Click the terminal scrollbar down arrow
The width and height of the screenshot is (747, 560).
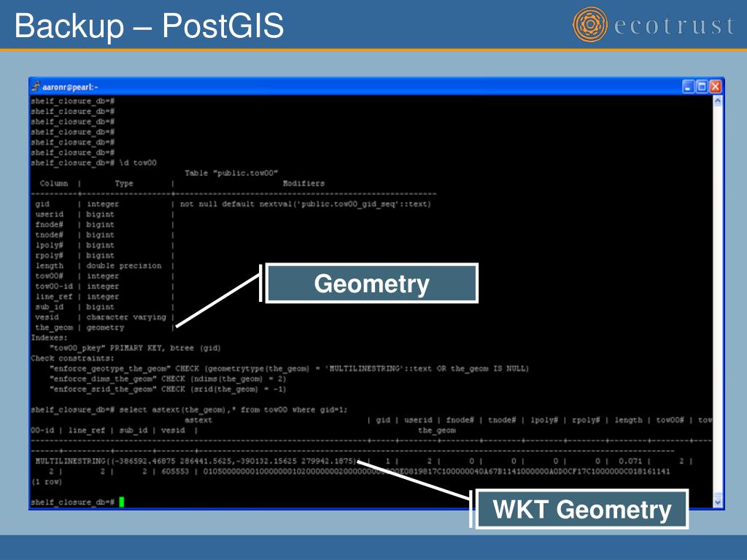[718, 502]
